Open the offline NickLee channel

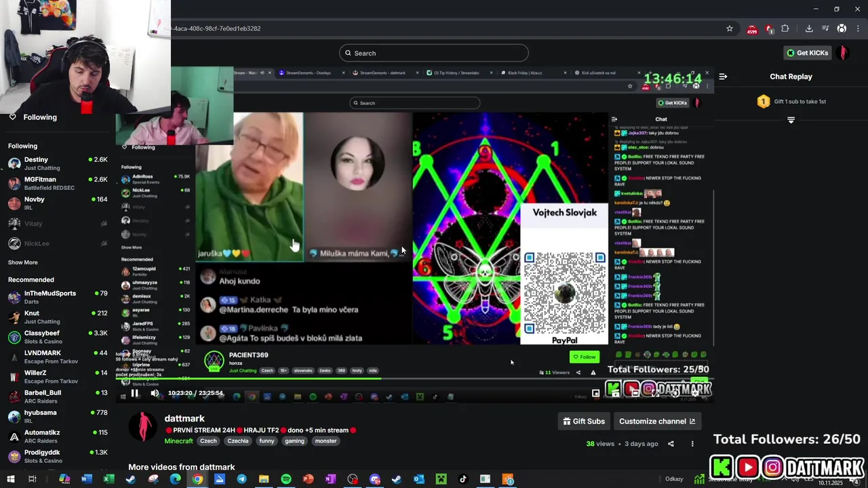tap(58, 243)
